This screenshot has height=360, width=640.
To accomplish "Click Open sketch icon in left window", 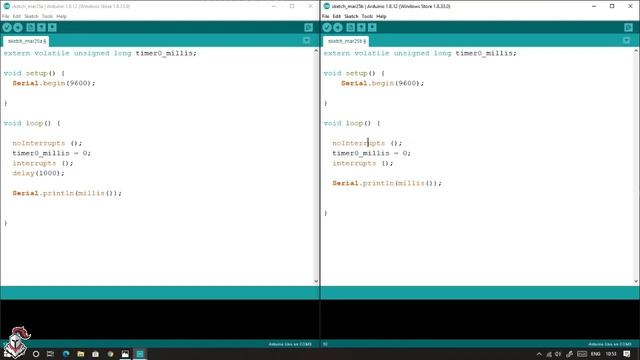I will tap(42, 27).
